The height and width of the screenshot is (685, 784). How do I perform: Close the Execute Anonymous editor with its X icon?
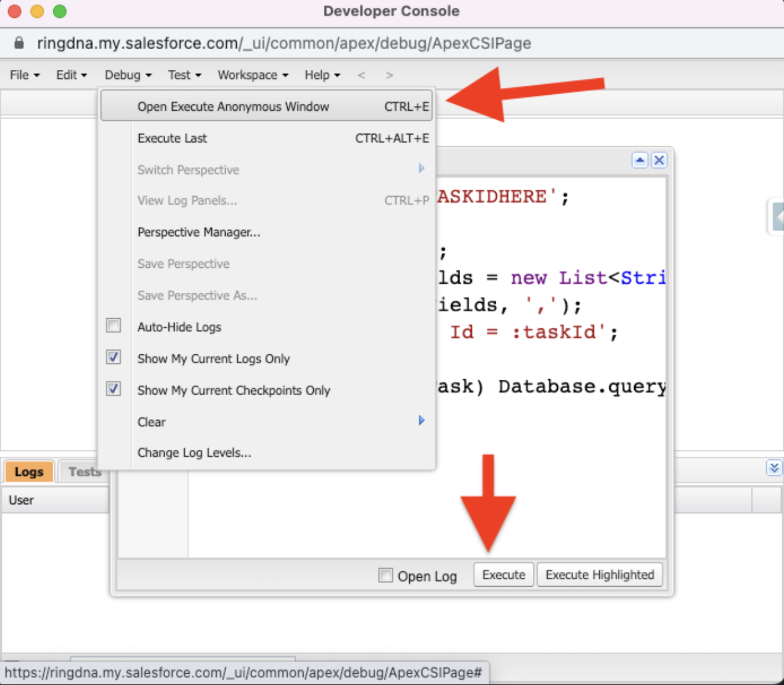[659, 160]
